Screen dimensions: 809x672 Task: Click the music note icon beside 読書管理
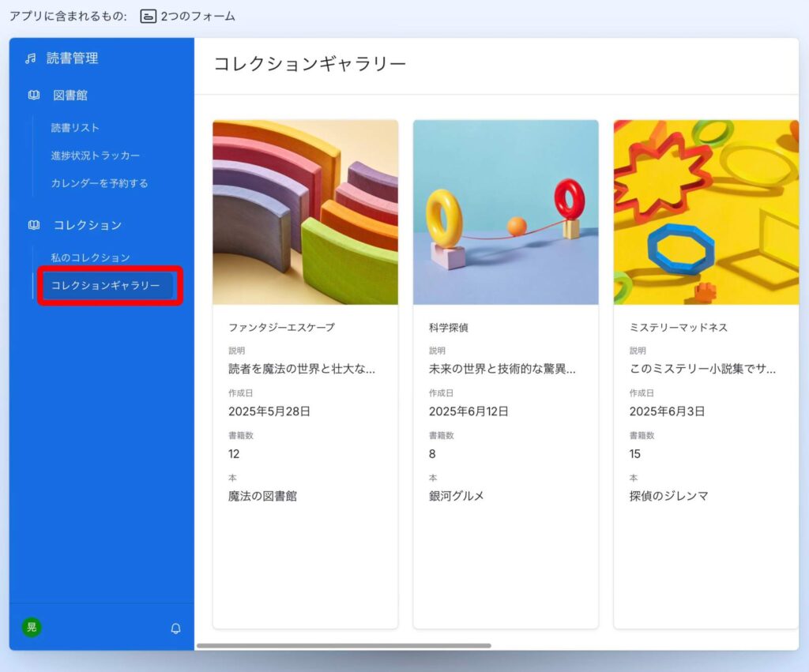click(x=31, y=58)
